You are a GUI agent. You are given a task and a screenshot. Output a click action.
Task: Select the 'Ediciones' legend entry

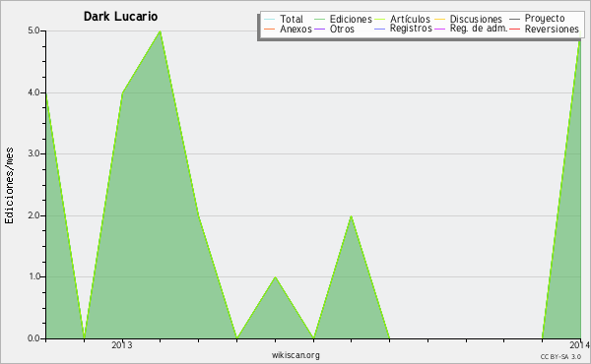pyautogui.click(x=351, y=19)
